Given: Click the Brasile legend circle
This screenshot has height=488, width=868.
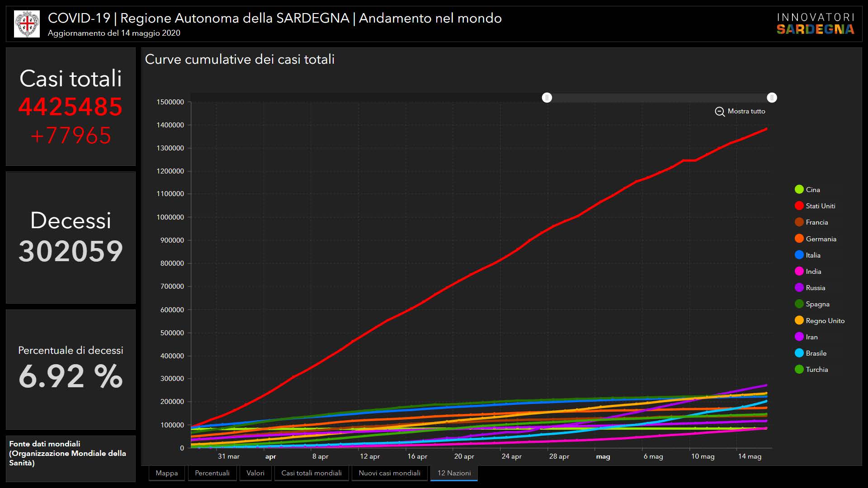Looking at the screenshot, I should pyautogui.click(x=799, y=353).
